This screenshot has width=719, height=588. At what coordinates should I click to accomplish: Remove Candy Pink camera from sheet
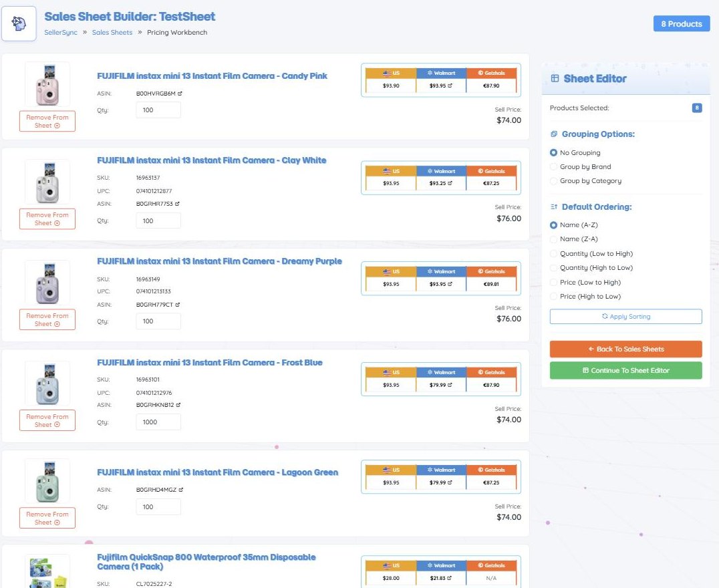click(47, 121)
